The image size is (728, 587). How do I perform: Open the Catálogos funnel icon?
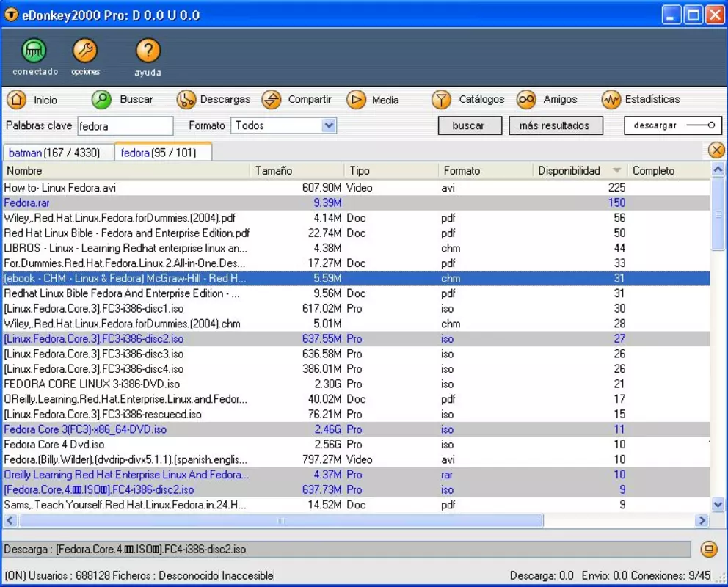click(441, 99)
